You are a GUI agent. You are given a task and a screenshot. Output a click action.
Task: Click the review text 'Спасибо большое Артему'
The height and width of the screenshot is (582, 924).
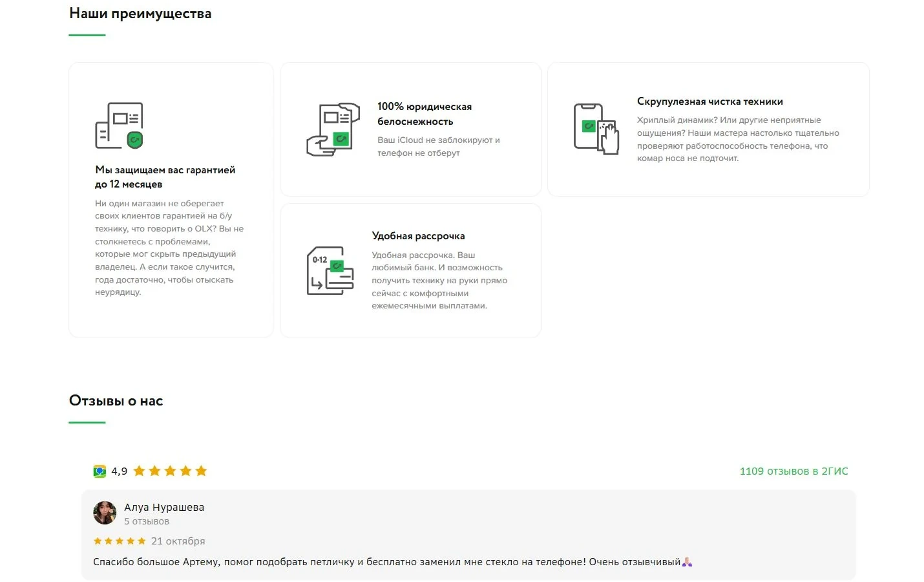point(393,562)
